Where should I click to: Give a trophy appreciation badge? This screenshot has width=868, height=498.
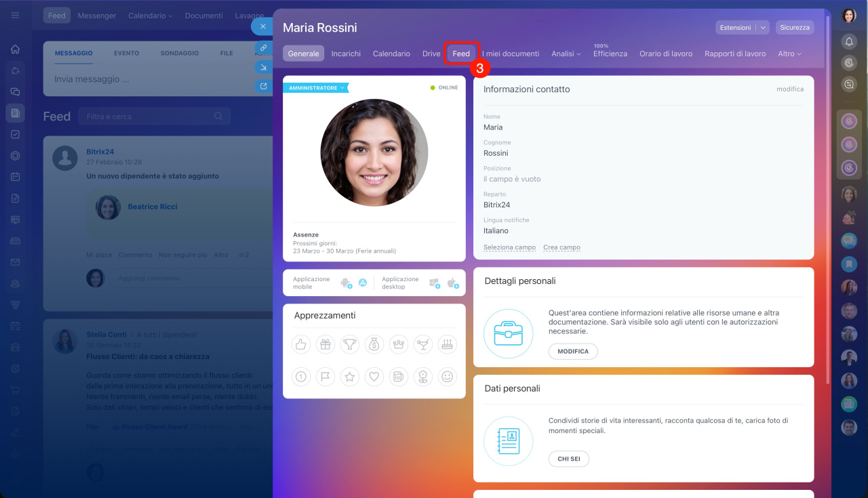click(x=350, y=345)
